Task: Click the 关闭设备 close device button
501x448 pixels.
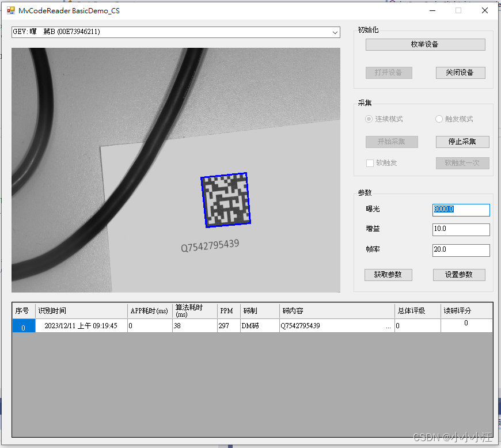Action: pyautogui.click(x=460, y=73)
